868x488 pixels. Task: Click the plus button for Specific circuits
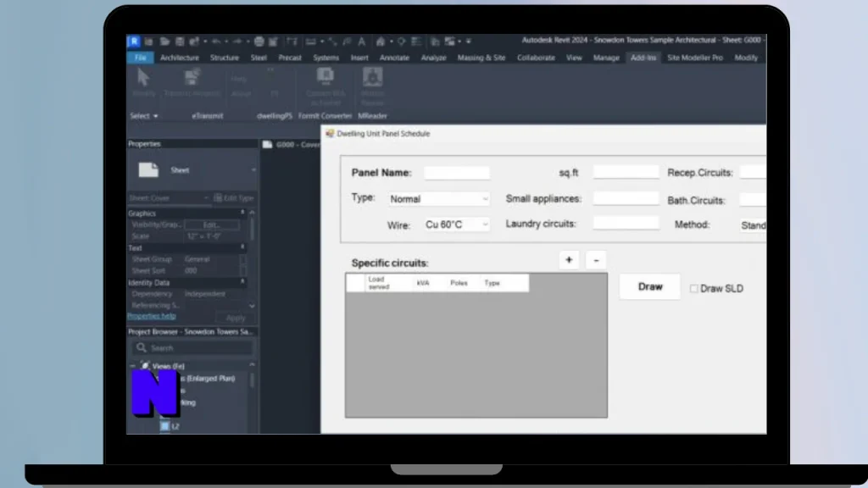569,260
